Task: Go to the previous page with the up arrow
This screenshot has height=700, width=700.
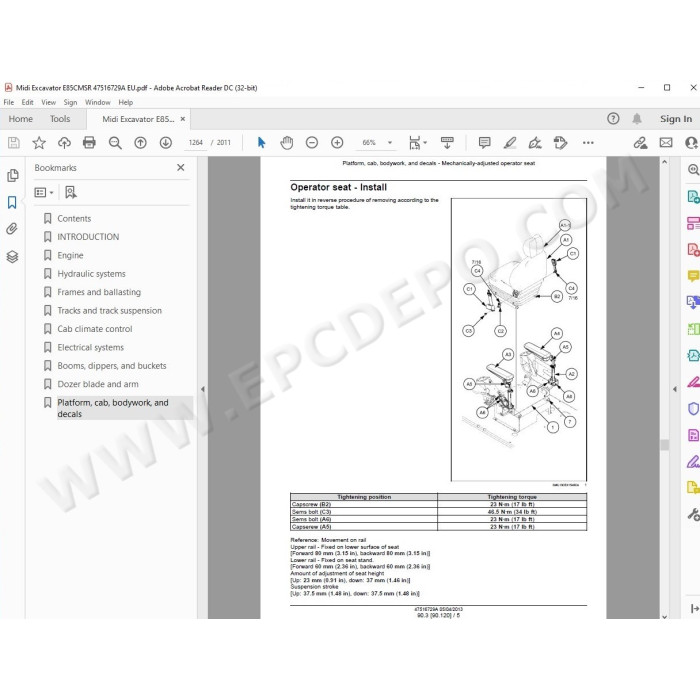Action: (141, 143)
